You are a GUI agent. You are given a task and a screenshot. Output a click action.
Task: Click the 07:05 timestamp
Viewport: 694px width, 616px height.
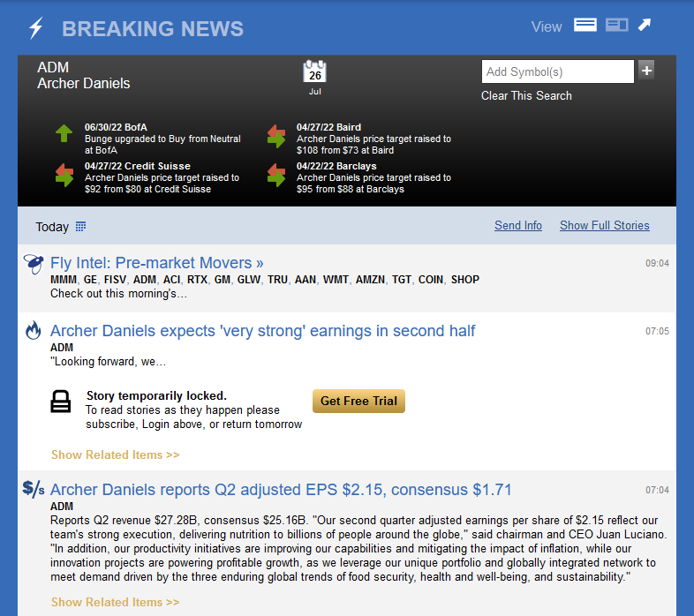point(657,331)
